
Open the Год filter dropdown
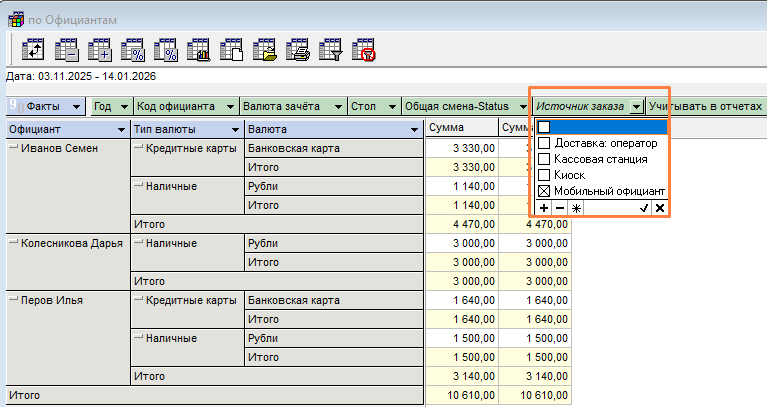pos(124,106)
